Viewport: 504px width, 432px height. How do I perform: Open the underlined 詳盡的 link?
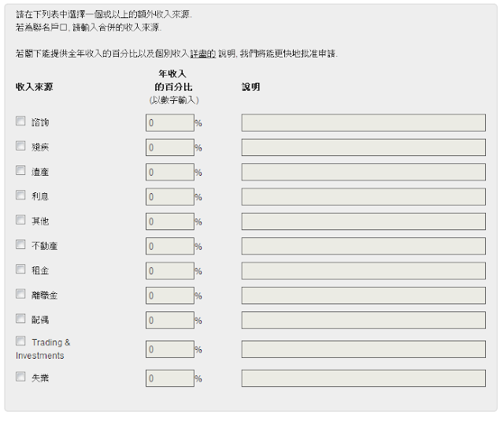(203, 53)
